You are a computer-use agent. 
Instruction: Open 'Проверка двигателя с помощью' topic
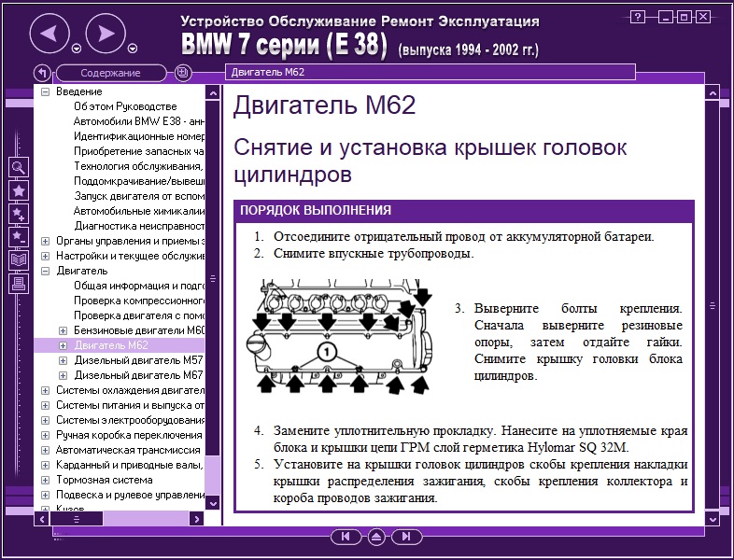[x=139, y=315]
